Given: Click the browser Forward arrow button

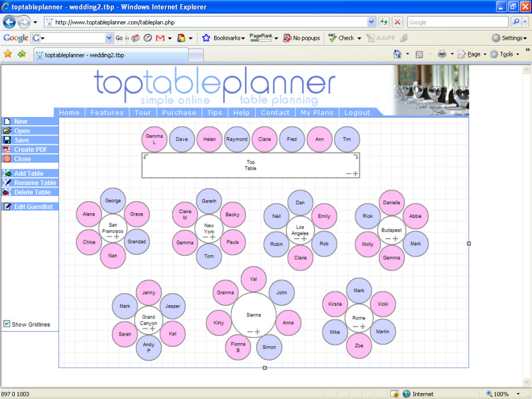Looking at the screenshot, I should [23, 23].
